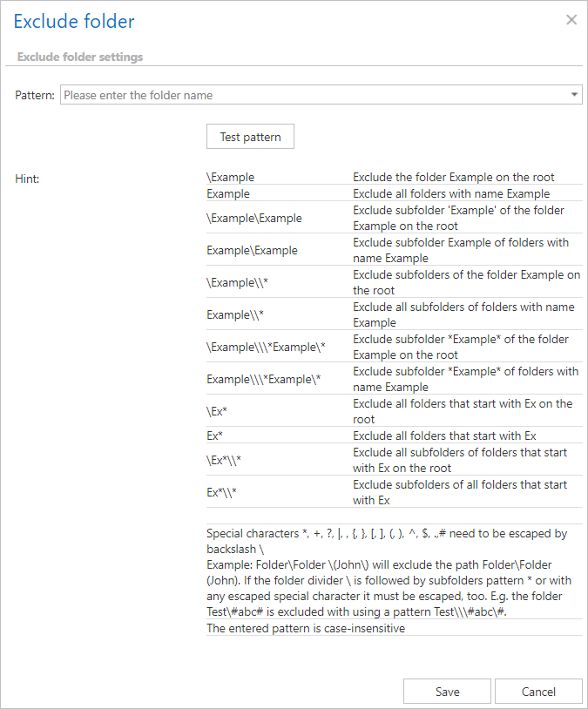Select the Exclude folder settings section header
Viewport: 588px width, 709px height.
(80, 57)
